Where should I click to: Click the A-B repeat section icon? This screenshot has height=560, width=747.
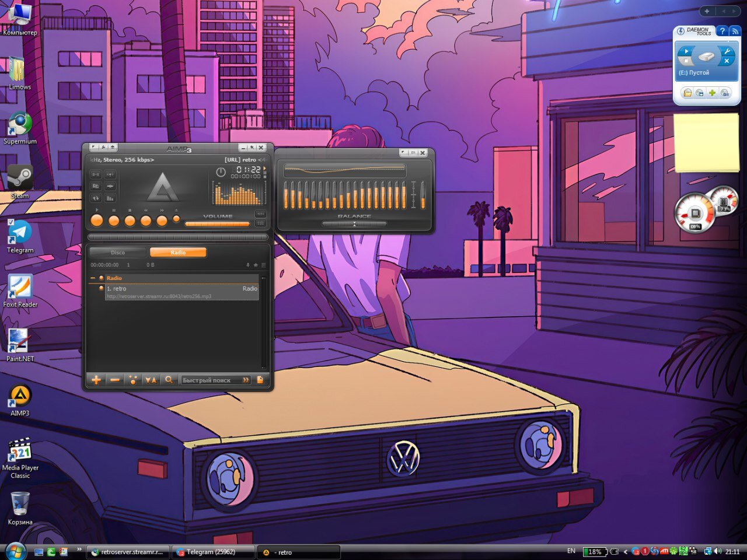click(96, 174)
